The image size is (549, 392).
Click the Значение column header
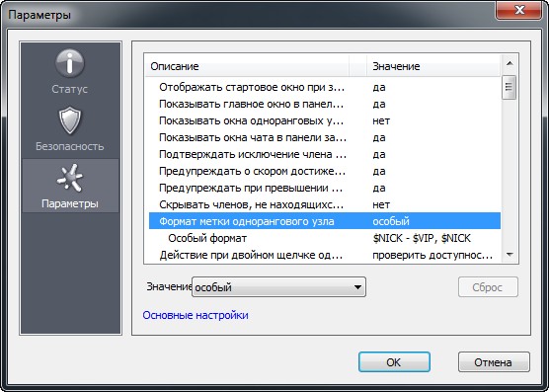tap(433, 66)
